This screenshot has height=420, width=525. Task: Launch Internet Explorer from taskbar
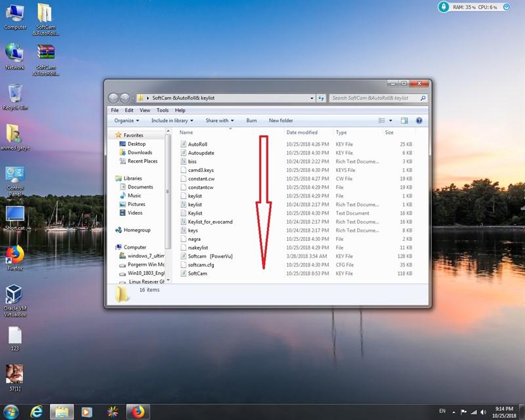click(36, 412)
